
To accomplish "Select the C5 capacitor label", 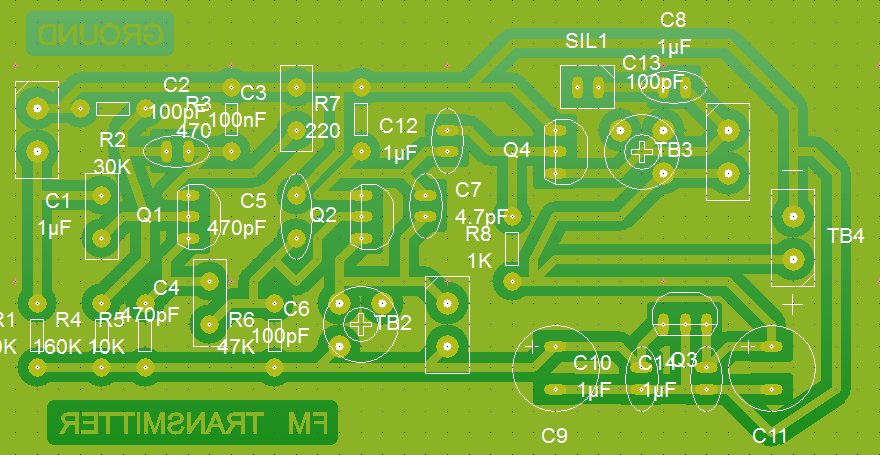I will (x=253, y=200).
